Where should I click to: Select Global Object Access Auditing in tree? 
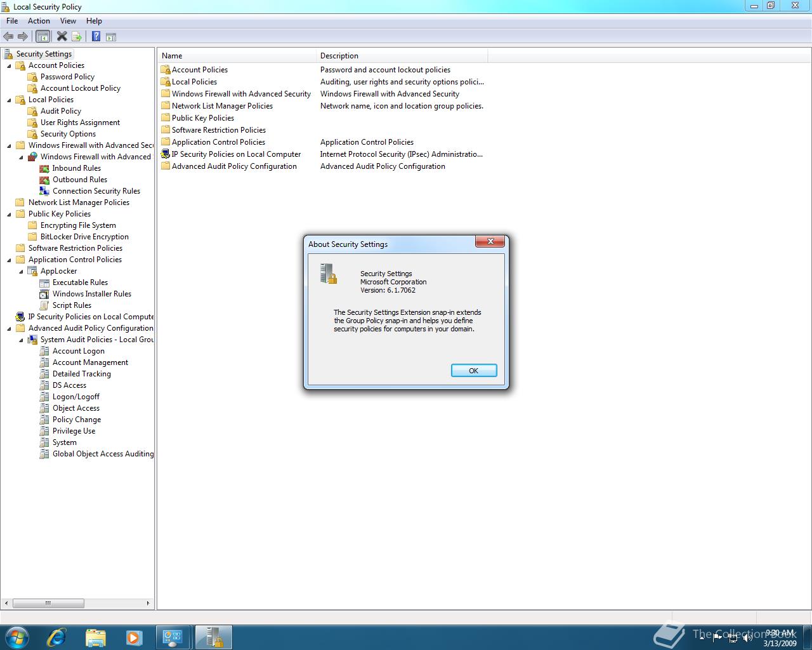click(103, 454)
